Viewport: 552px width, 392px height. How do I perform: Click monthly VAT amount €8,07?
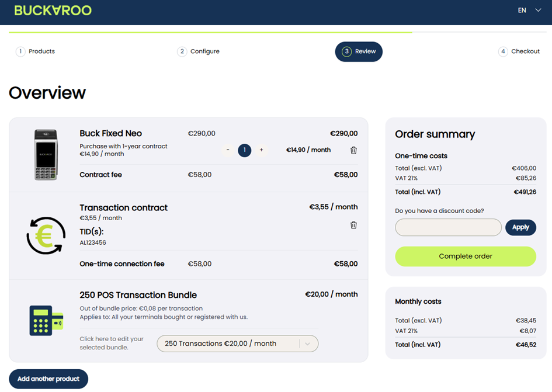(527, 331)
